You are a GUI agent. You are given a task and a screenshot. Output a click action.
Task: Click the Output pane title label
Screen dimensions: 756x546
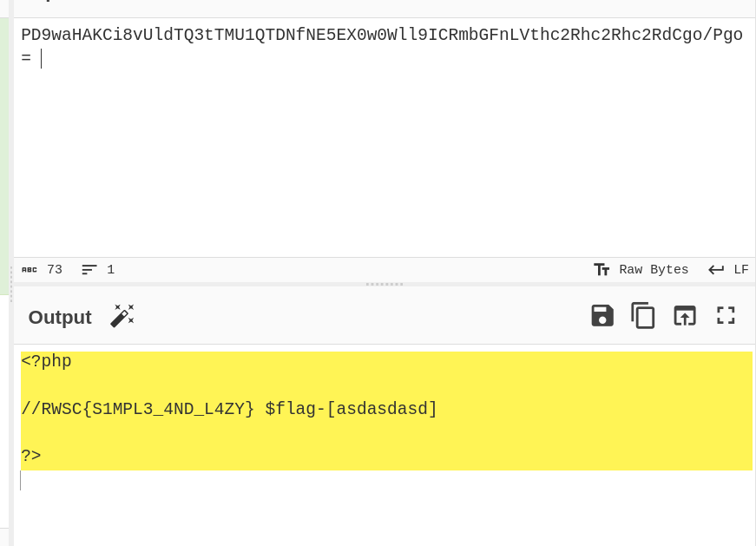60,317
